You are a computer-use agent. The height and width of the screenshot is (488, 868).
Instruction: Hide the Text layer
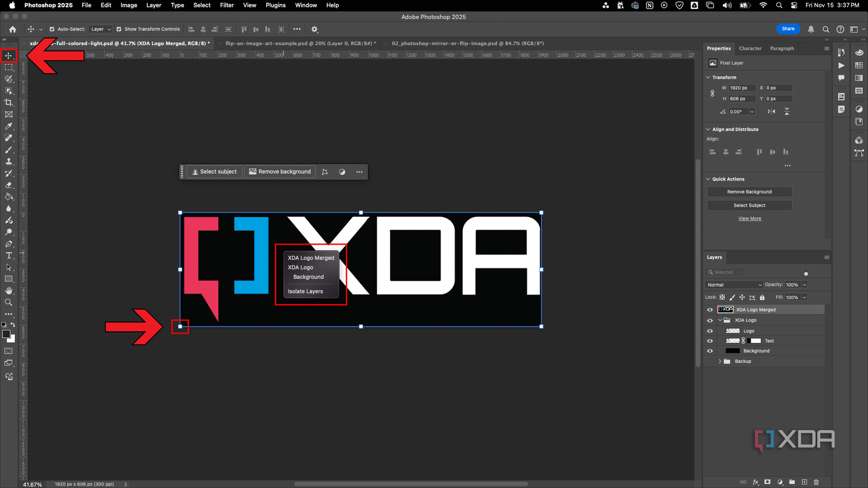pyautogui.click(x=710, y=341)
